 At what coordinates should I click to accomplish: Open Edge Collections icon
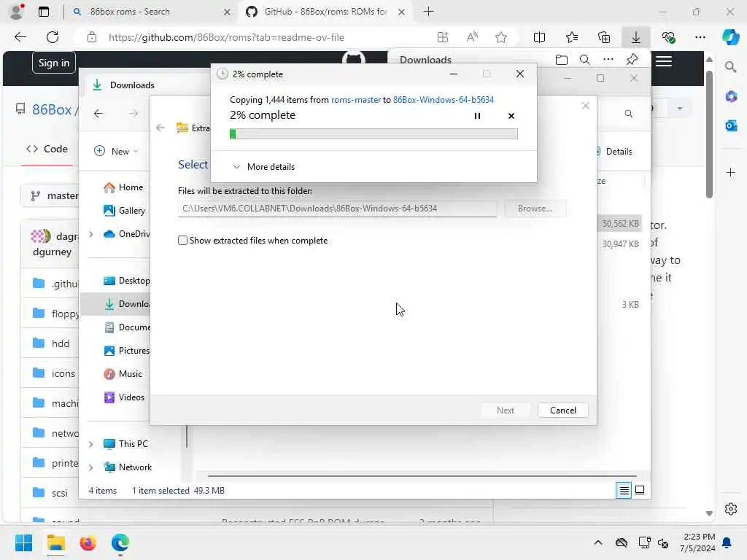click(604, 37)
